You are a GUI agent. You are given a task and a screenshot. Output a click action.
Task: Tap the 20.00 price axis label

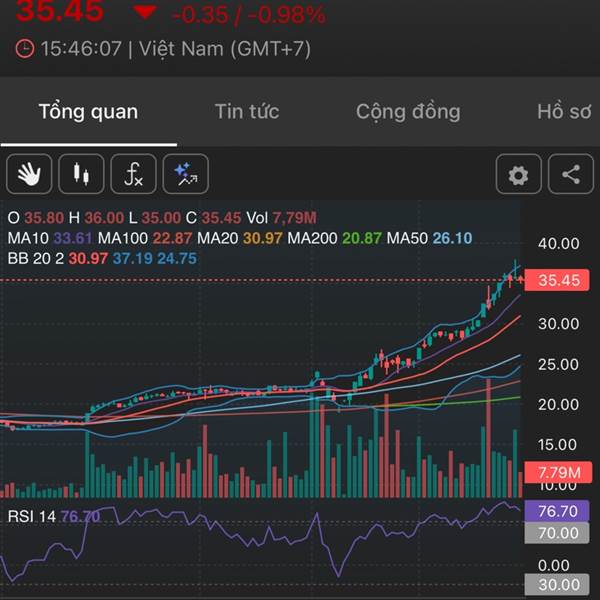[558, 404]
